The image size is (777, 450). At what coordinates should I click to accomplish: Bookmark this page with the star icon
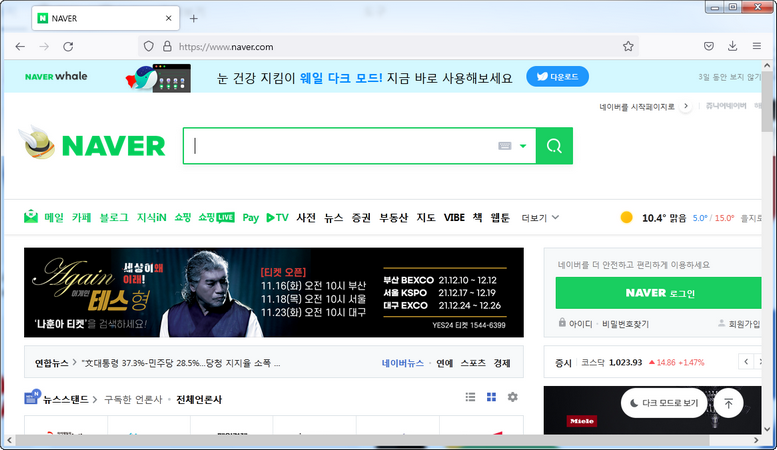(628, 47)
